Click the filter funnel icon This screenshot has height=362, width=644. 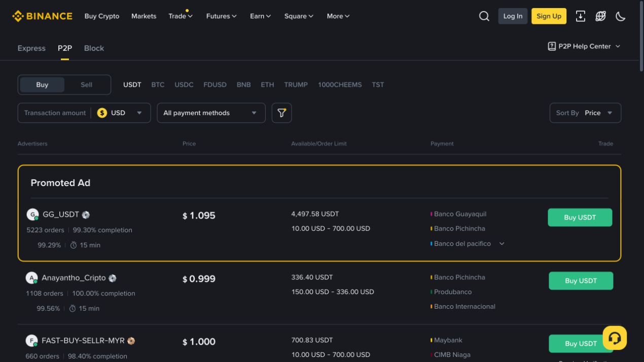[281, 113]
